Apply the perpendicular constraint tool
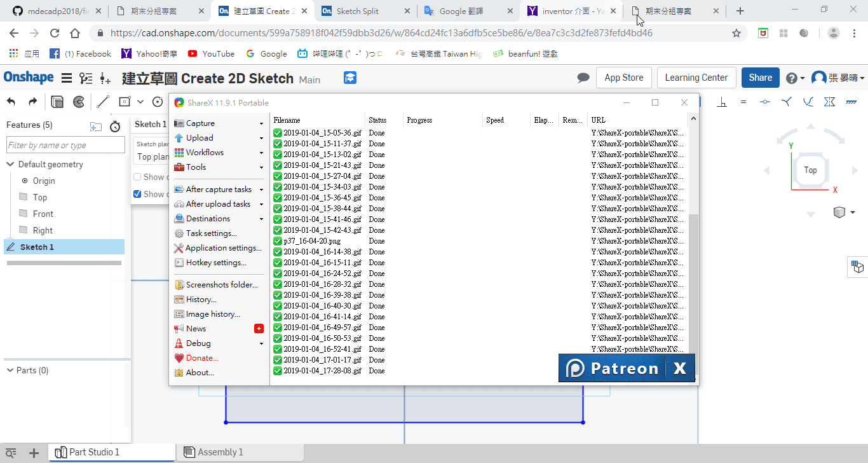 click(x=722, y=101)
